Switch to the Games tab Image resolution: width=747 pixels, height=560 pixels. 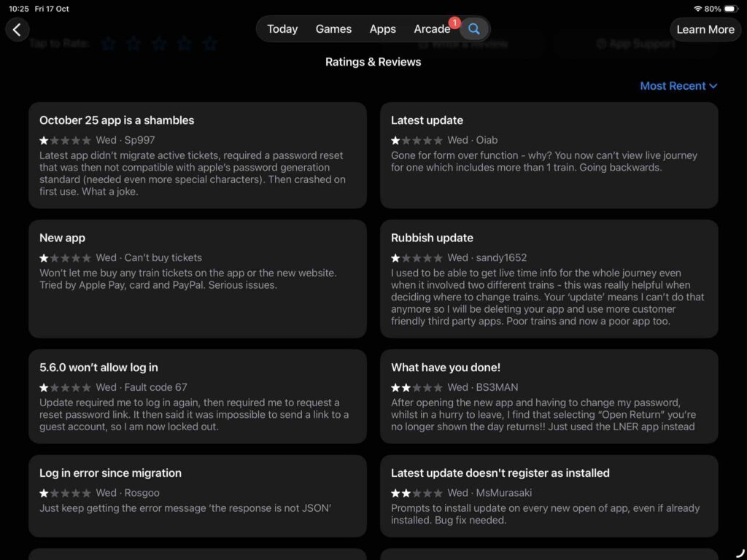pos(333,29)
